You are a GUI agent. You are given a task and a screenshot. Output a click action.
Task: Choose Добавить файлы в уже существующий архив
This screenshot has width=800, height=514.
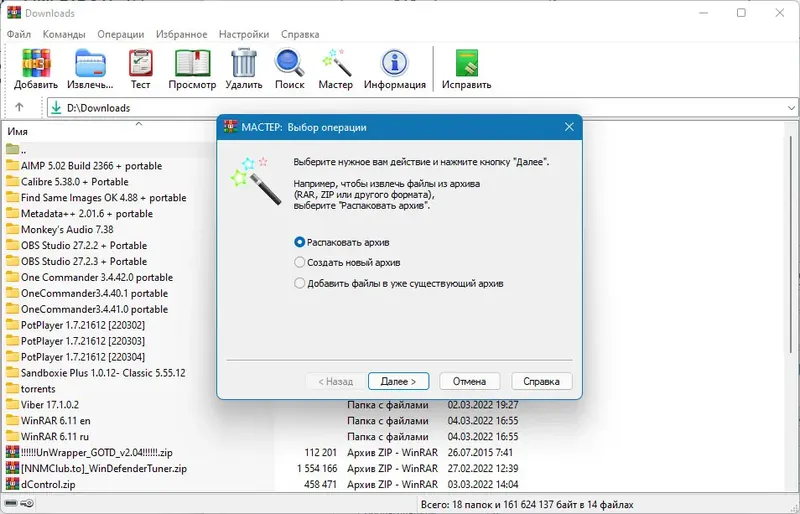coord(299,283)
